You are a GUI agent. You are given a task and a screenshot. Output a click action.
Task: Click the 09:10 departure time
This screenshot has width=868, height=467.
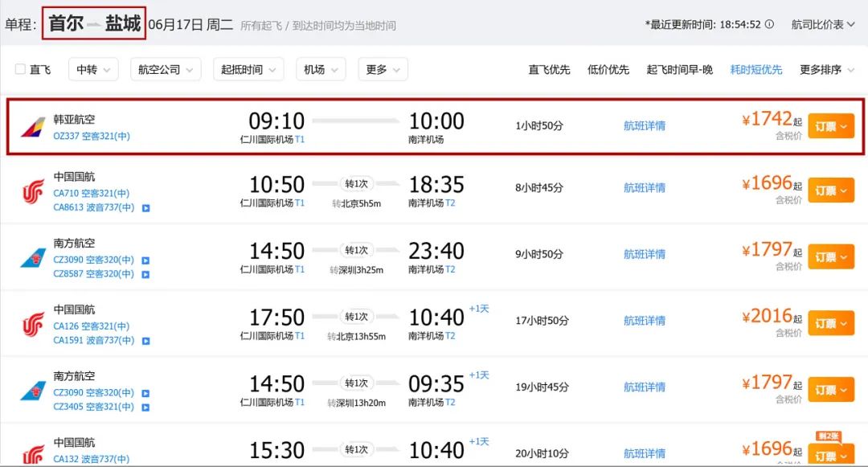point(276,121)
